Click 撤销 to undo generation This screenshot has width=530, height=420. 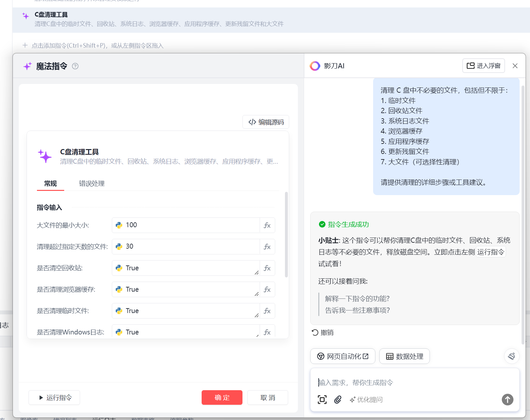point(323,332)
